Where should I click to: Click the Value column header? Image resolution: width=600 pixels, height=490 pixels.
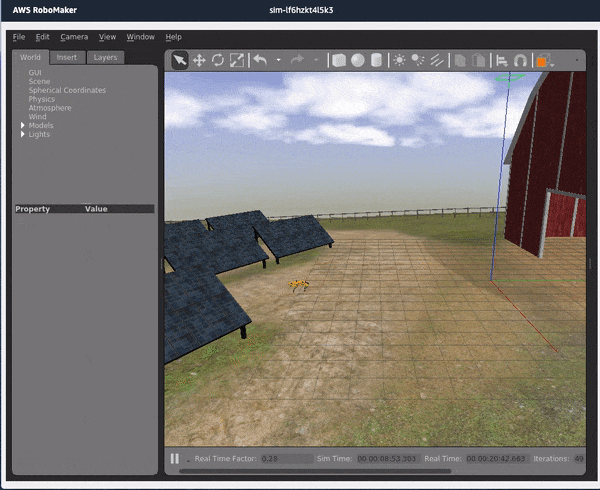pyautogui.click(x=96, y=209)
